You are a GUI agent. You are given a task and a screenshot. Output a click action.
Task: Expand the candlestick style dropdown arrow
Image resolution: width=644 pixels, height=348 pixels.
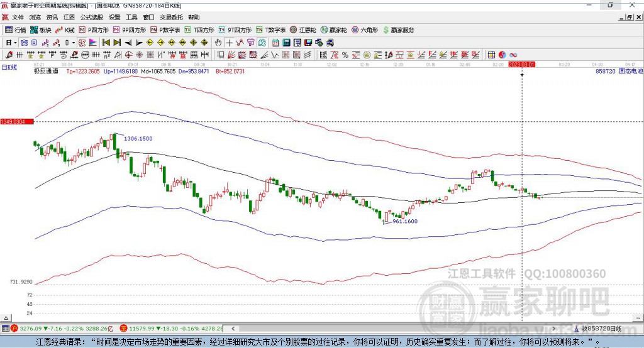click(x=74, y=43)
